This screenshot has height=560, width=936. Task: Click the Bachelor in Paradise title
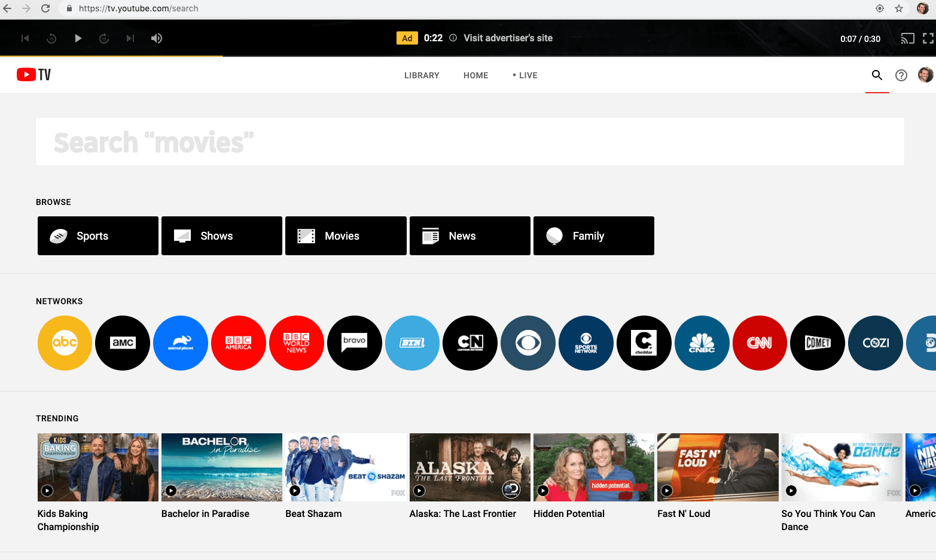tap(205, 513)
